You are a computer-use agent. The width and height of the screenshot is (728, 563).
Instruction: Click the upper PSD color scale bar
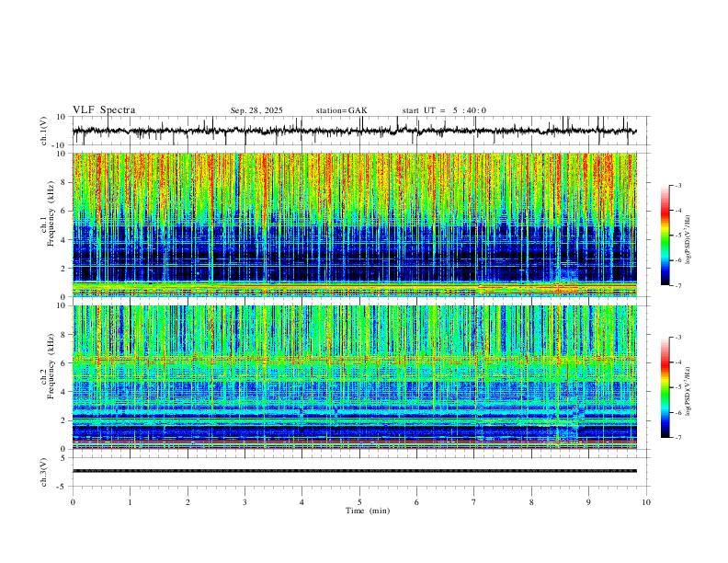(665, 236)
